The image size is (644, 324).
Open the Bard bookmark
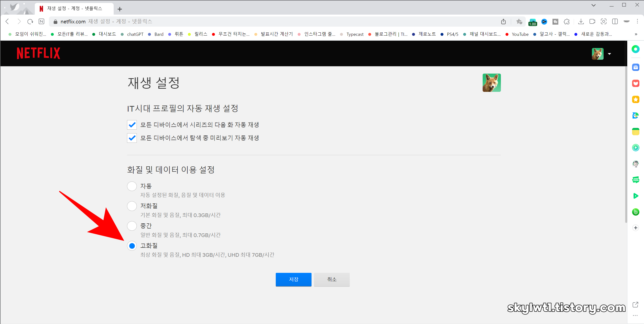click(156, 34)
